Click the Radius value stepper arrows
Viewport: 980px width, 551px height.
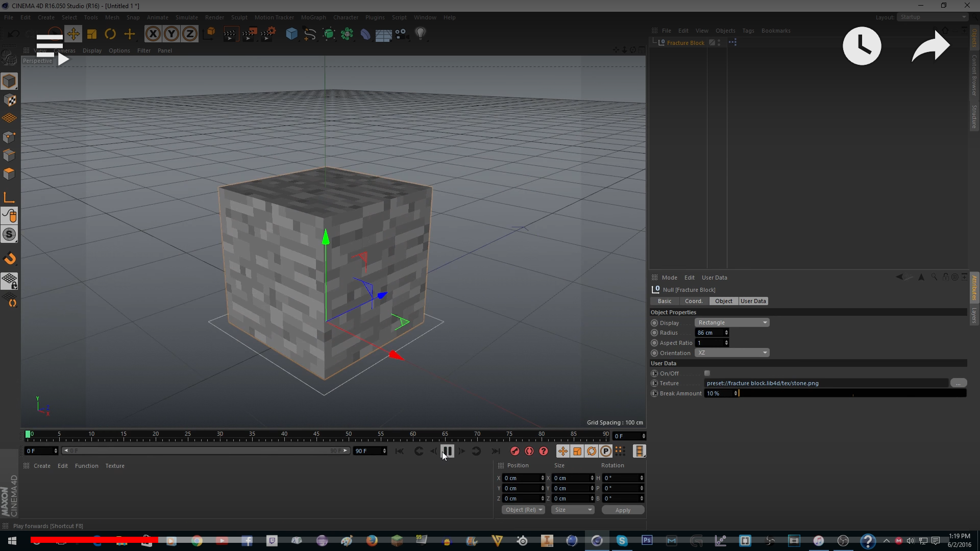pos(726,333)
